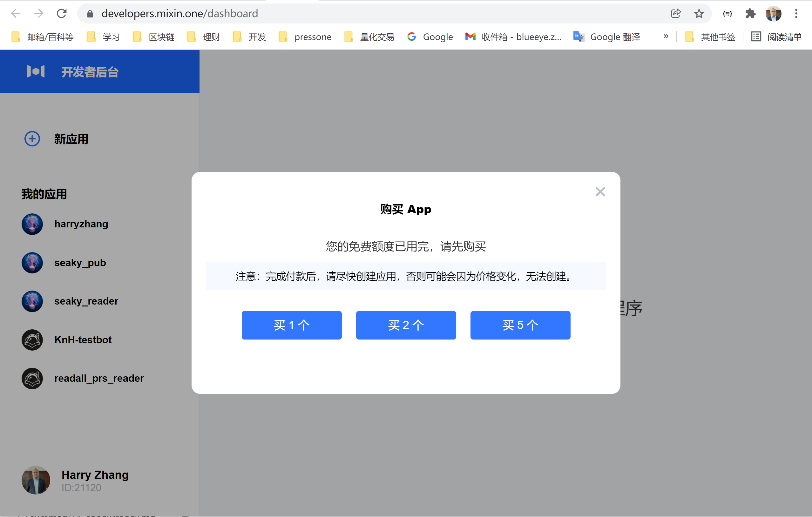The width and height of the screenshot is (812, 517).
Task: Click the share page icon
Action: pyautogui.click(x=676, y=13)
